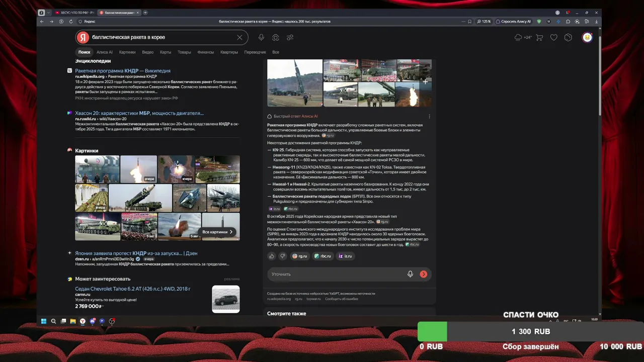Open browser downloads arrow icon
Image resolution: width=644 pixels, height=362 pixels.
point(597,22)
